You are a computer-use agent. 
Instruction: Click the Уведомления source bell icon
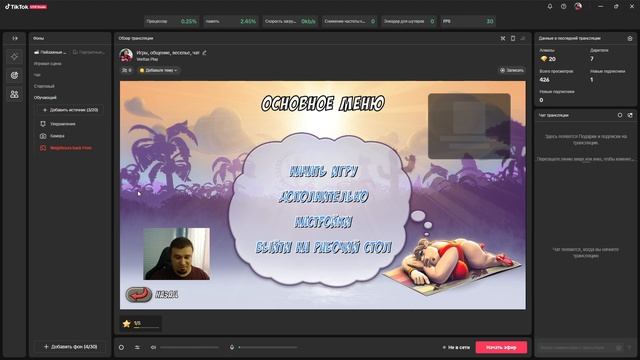tap(43, 124)
